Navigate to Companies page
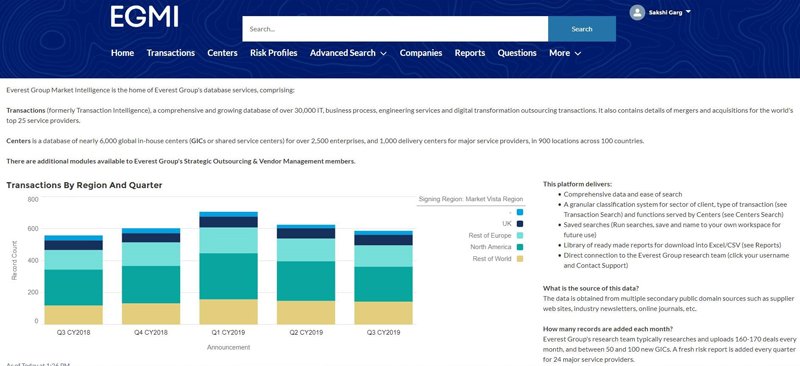Screen dimensions: 800x366 [421, 53]
